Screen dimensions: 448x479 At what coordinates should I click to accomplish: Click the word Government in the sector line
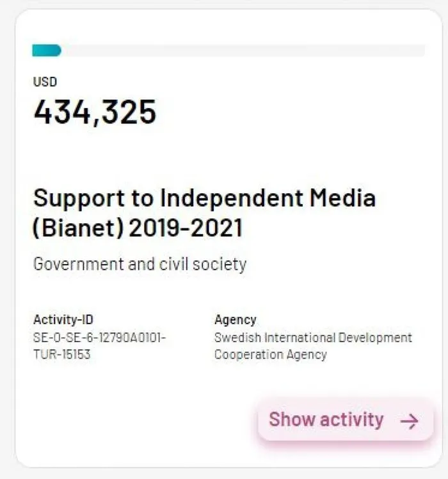pos(78,264)
